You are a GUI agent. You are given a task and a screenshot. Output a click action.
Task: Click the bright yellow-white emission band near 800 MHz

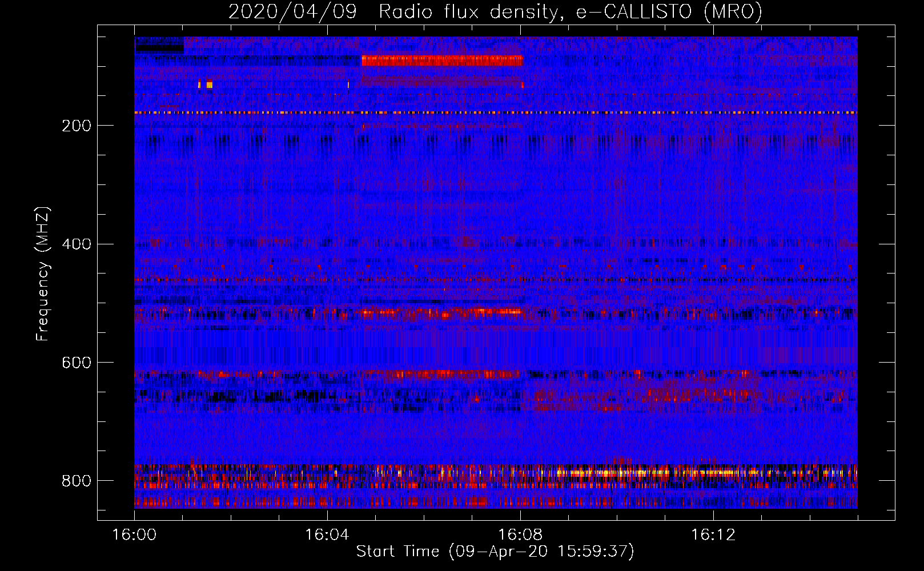[x=657, y=473]
